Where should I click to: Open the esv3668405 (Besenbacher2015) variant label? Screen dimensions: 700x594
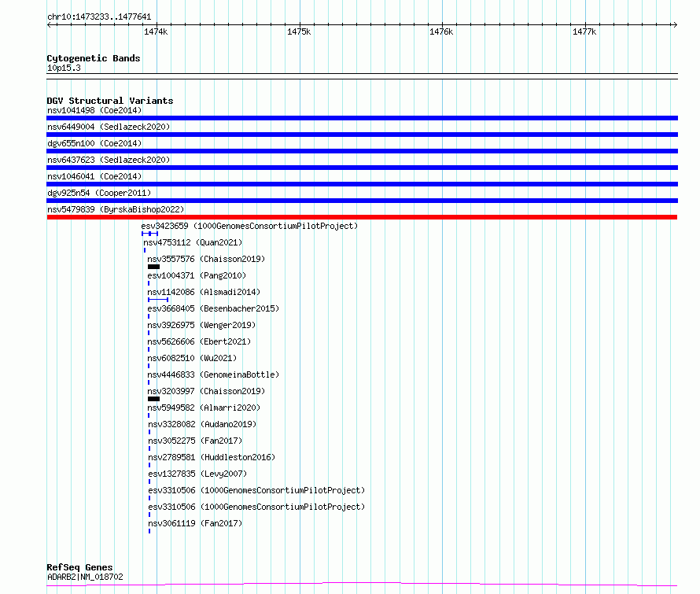(213, 308)
